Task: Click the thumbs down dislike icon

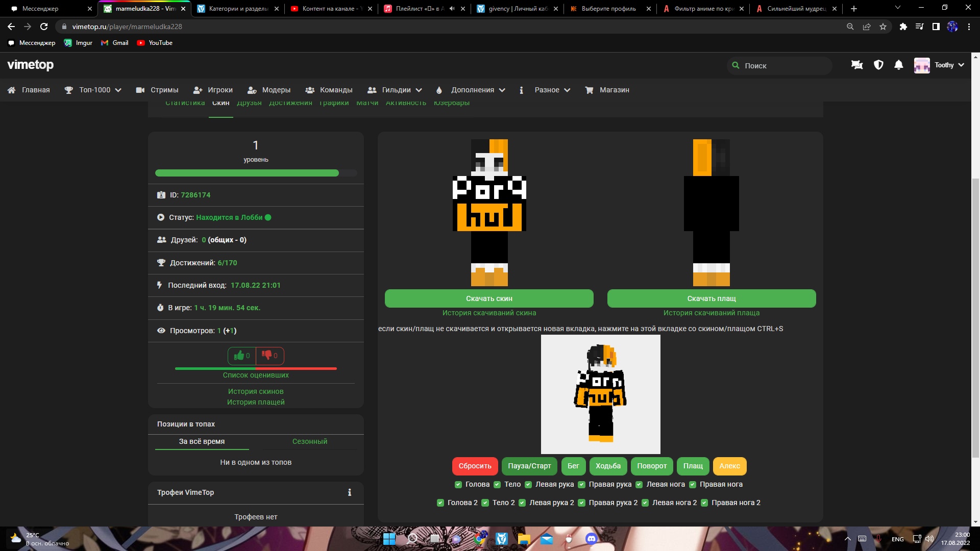Action: [266, 355]
